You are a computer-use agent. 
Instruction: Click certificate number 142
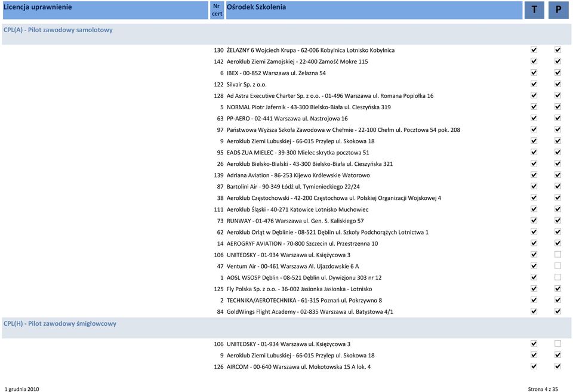[218, 61]
